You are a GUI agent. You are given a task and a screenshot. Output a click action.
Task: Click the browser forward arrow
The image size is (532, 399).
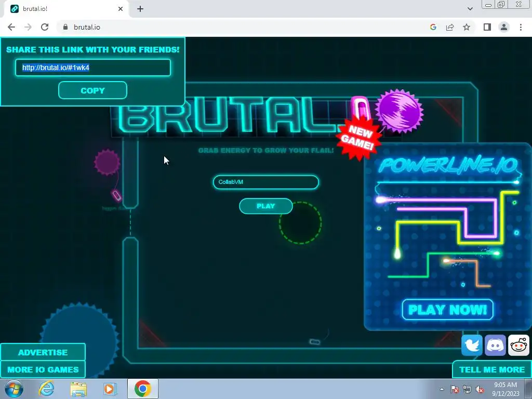tap(28, 27)
